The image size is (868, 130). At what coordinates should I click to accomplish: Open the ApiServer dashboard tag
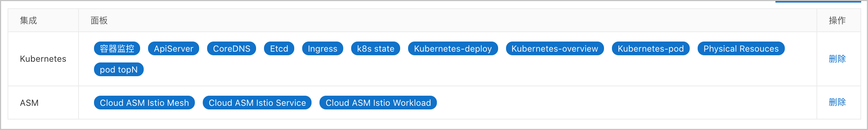tap(174, 48)
